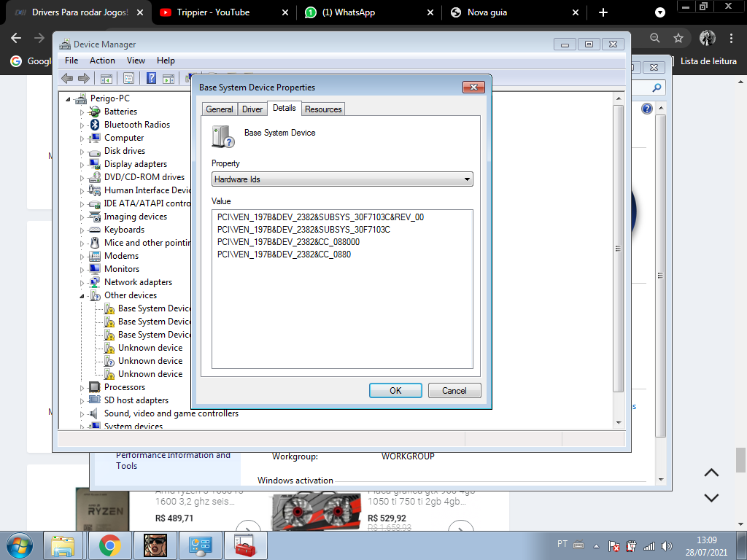This screenshot has height=560, width=747.
Task: Click the blue help icon in System window
Action: point(646,109)
